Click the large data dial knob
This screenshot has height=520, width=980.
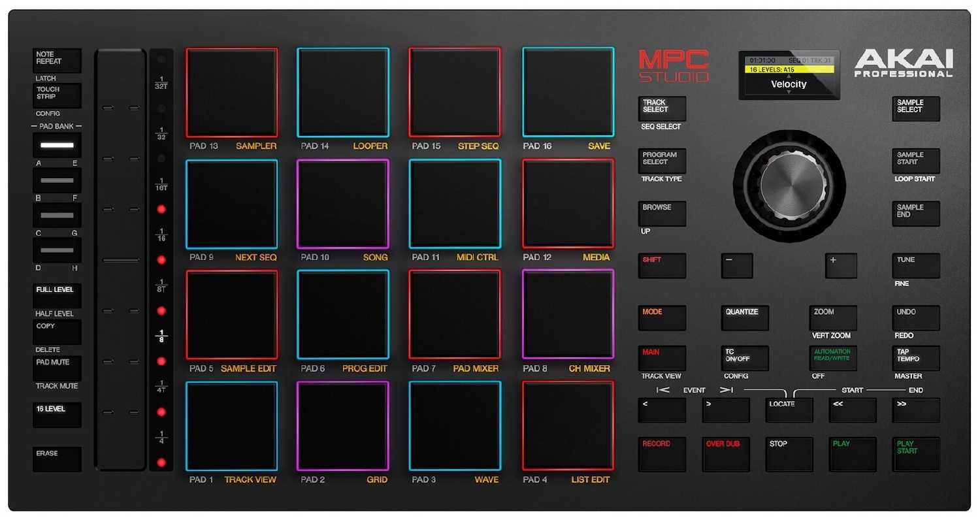point(789,186)
